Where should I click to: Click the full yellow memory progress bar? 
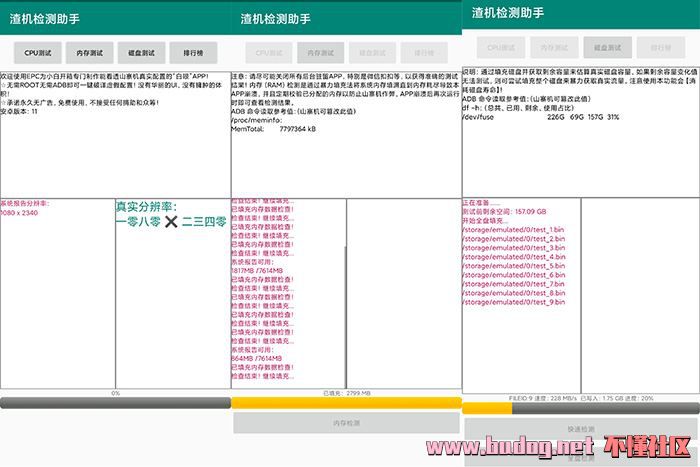pos(346,403)
